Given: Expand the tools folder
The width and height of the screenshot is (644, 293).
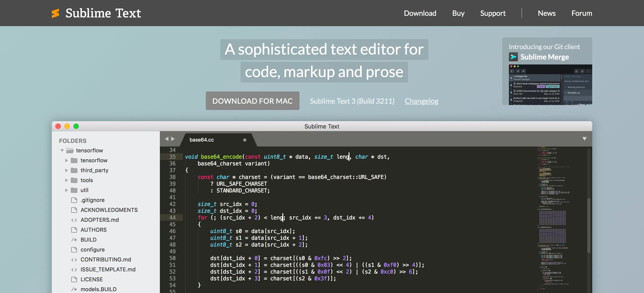Looking at the screenshot, I should (x=66, y=180).
